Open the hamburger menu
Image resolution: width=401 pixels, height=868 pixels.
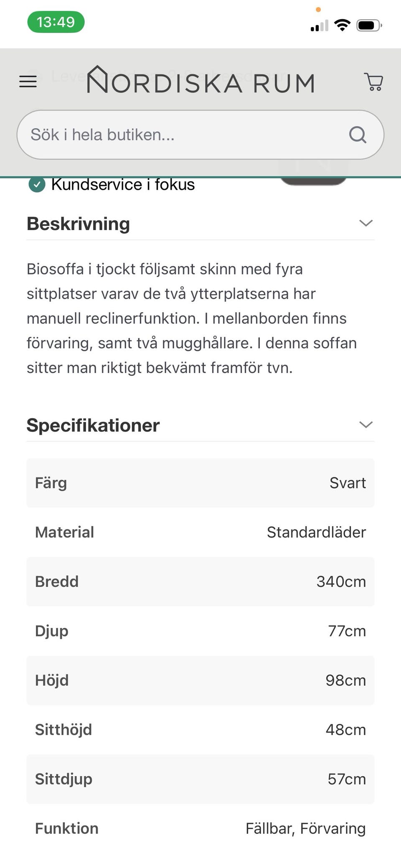[x=28, y=81]
